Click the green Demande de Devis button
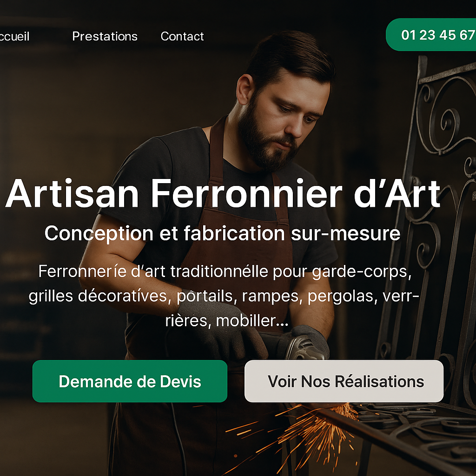476x476 pixels. click(130, 381)
